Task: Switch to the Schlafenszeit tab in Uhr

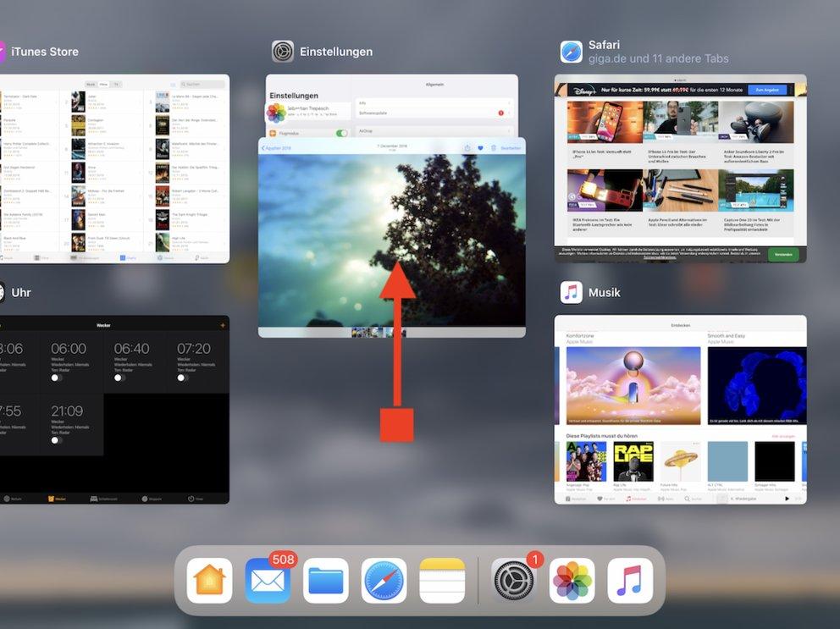Action: click(x=104, y=499)
